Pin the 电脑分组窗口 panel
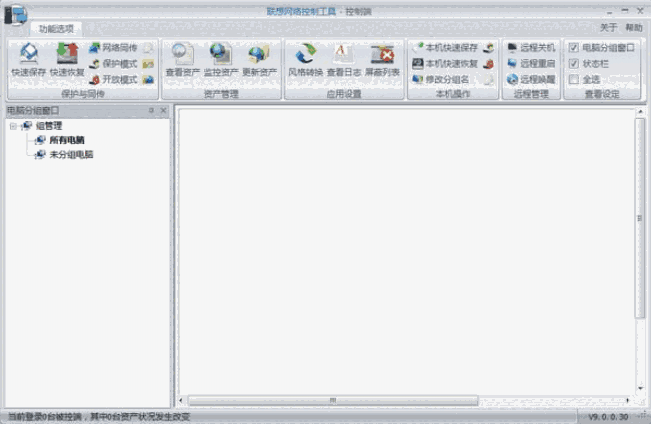 (x=151, y=110)
